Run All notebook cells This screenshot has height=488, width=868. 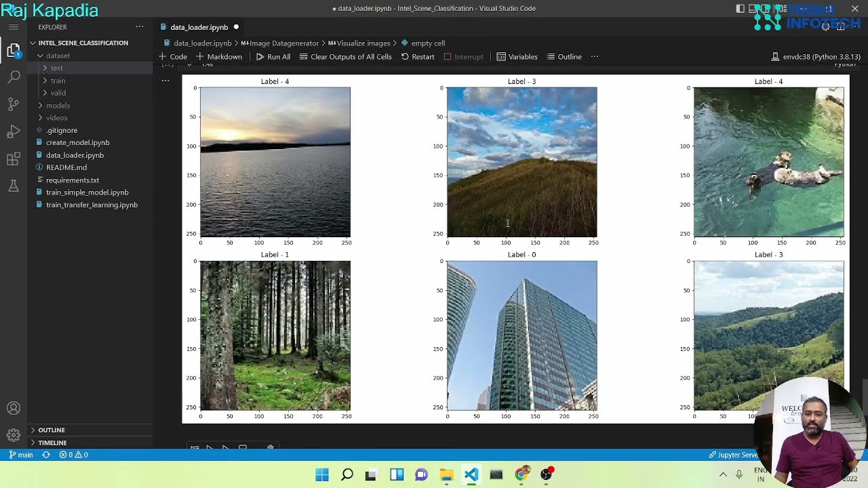point(273,57)
